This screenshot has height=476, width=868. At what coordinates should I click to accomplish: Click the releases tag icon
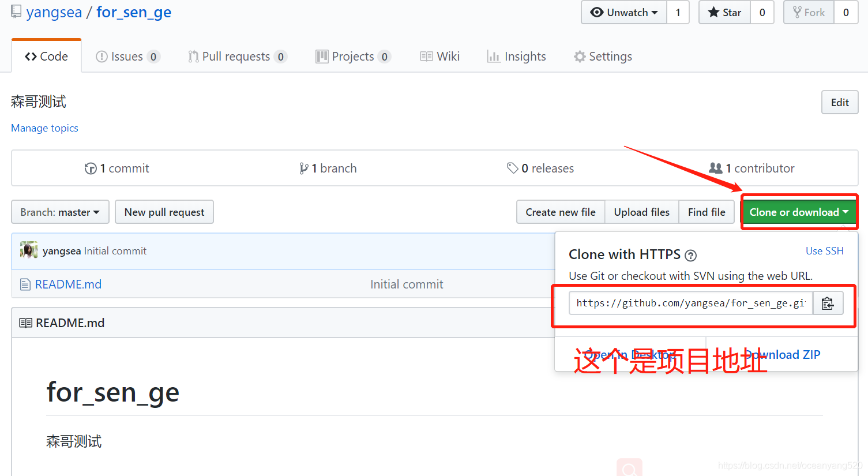[512, 168]
